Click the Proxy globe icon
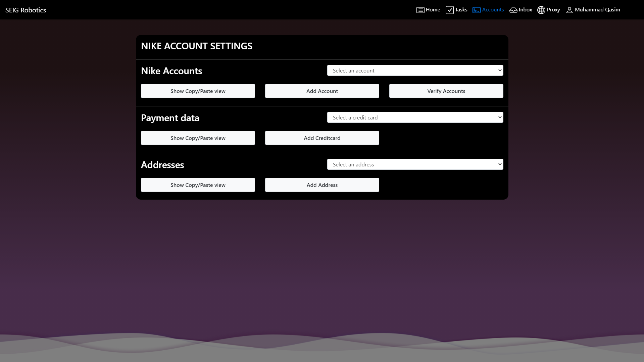Viewport: 644px width, 362px height. click(x=541, y=10)
